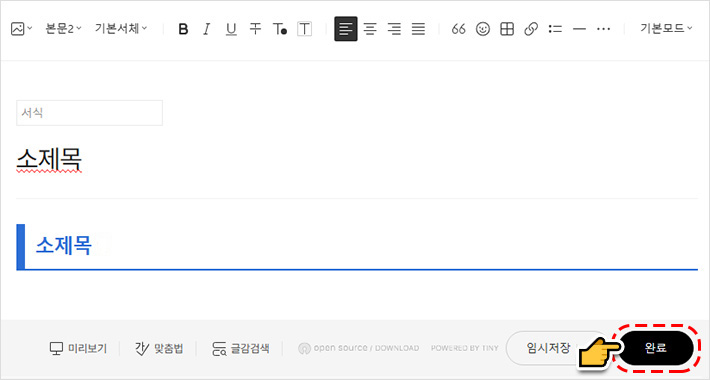Screen dimensions: 710x380
Task: Click the blue 소제목 styled heading
Action: click(63, 245)
